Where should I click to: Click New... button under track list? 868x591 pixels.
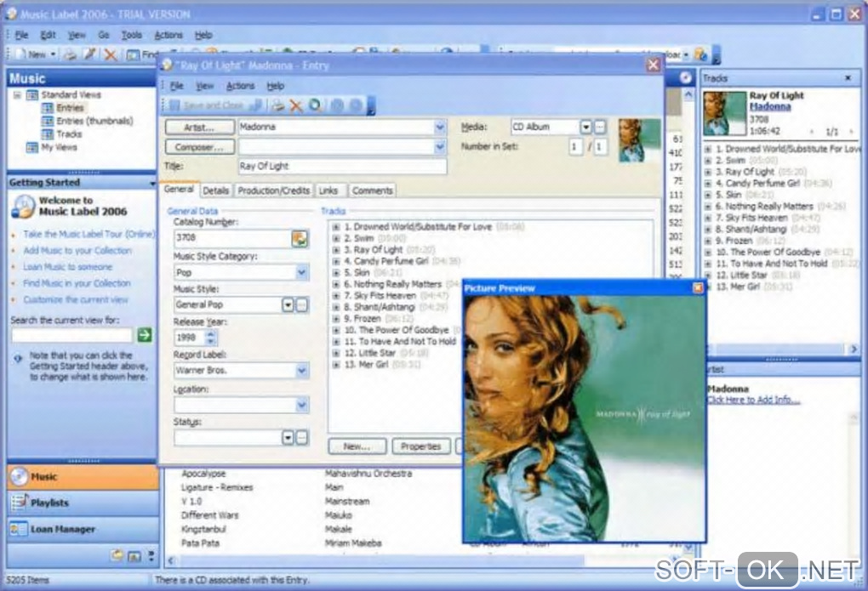point(357,446)
